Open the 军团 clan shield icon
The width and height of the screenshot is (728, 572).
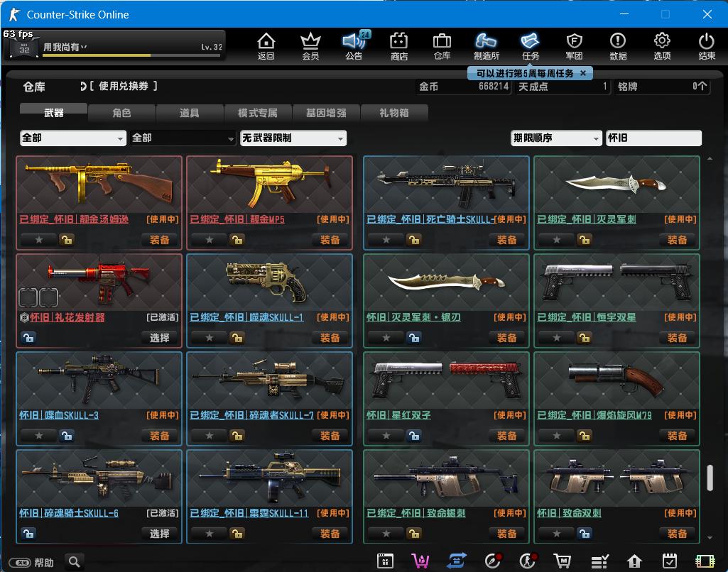click(x=575, y=46)
